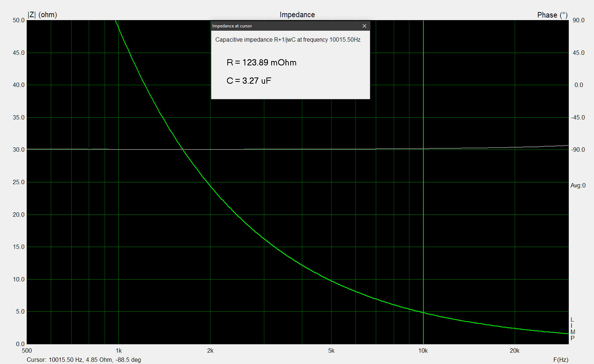Screen dimensions: 594x364
Task: Click the C = 3.27 uF readout
Action: pyautogui.click(x=249, y=81)
